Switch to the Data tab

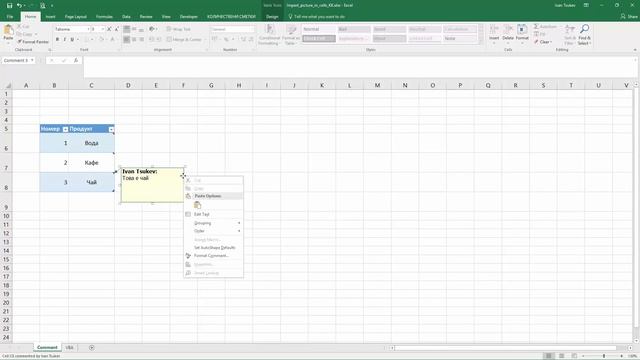coord(126,17)
